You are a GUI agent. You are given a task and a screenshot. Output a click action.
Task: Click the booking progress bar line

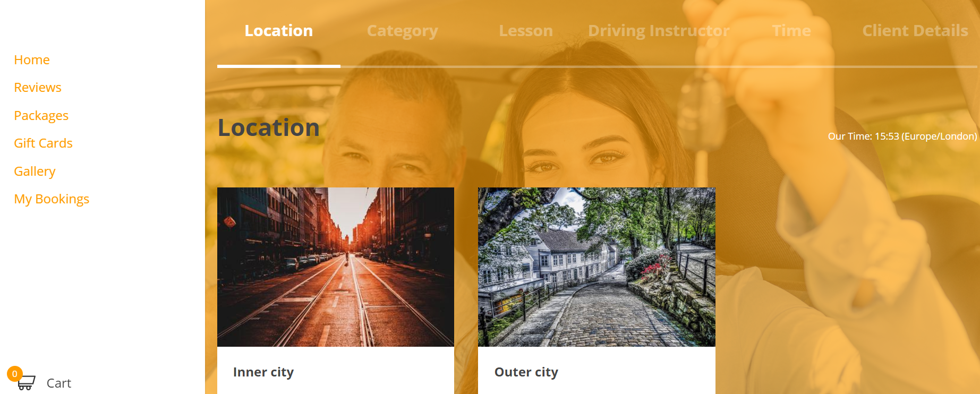click(597, 66)
